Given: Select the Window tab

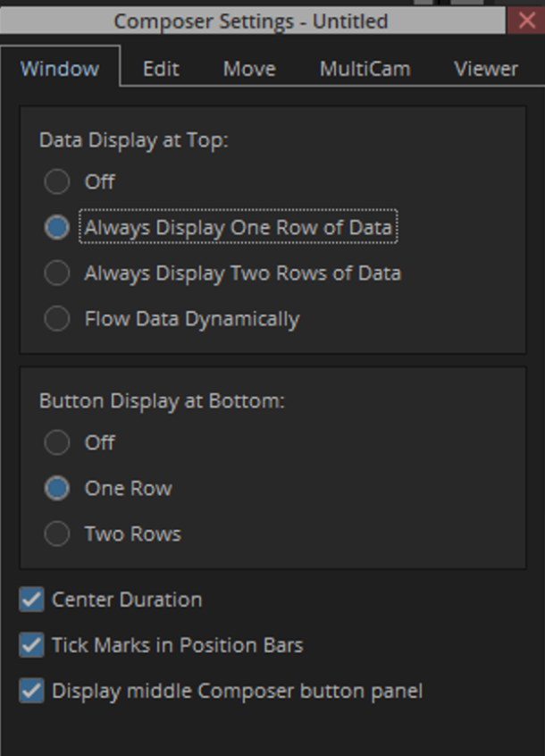Looking at the screenshot, I should coord(59,69).
